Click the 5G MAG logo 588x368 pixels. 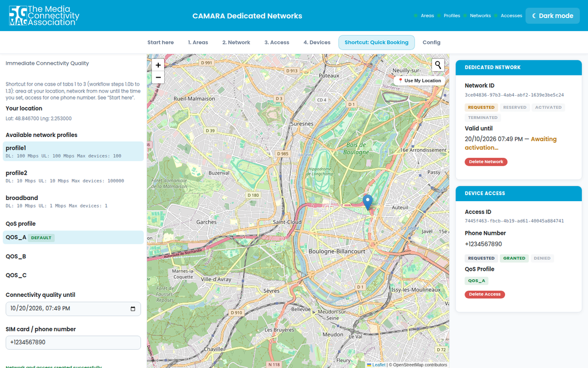point(44,16)
